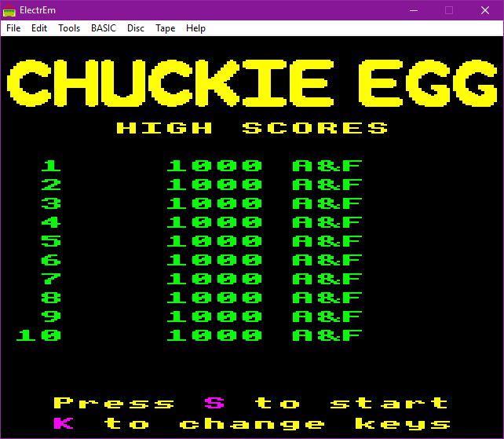Click the CHUCKIE EGG title text

point(252,83)
